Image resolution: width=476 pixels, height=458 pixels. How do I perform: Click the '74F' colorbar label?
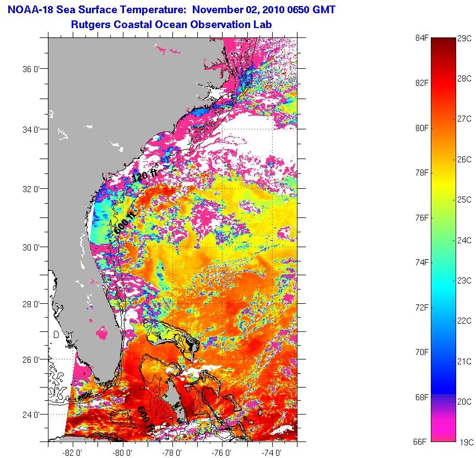[422, 263]
